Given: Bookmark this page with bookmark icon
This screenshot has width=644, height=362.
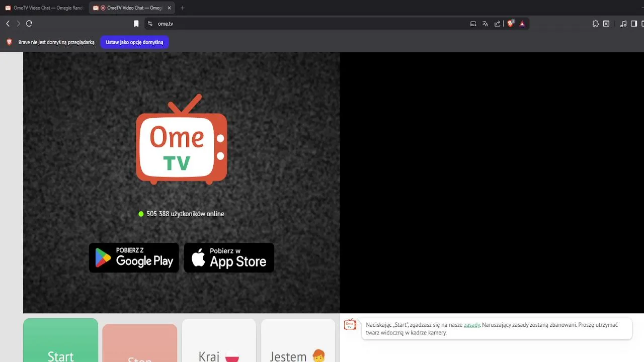Looking at the screenshot, I should click(136, 24).
